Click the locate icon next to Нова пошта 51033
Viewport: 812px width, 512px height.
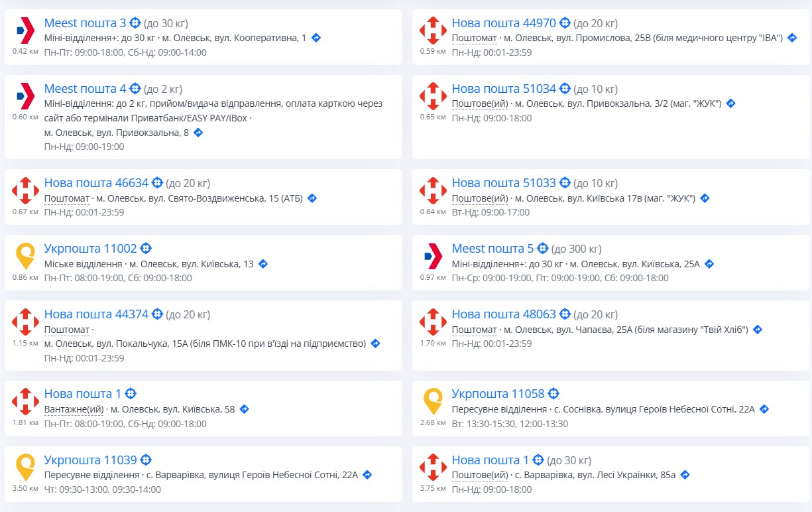(x=565, y=183)
